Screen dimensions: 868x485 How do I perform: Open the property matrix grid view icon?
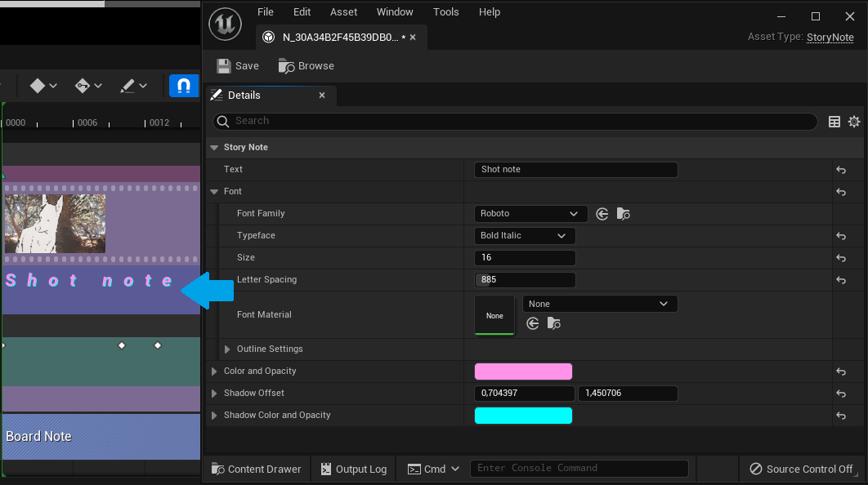pyautogui.click(x=834, y=122)
